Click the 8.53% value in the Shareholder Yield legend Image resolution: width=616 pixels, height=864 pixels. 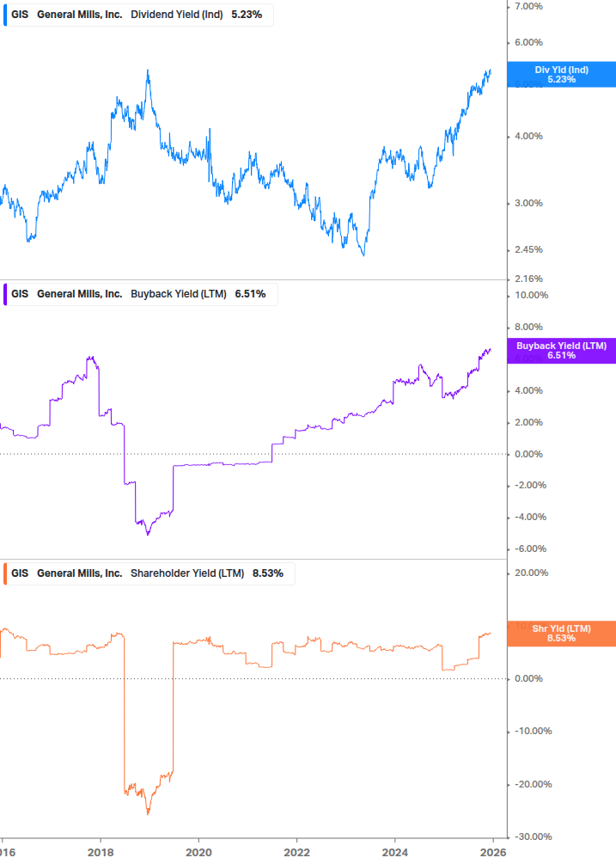(x=268, y=573)
